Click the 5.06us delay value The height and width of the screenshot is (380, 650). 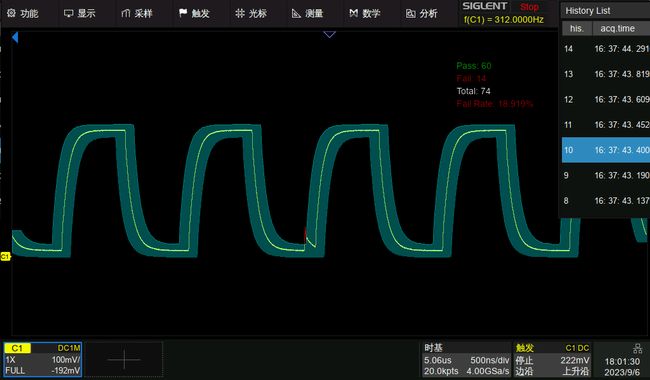[437, 360]
